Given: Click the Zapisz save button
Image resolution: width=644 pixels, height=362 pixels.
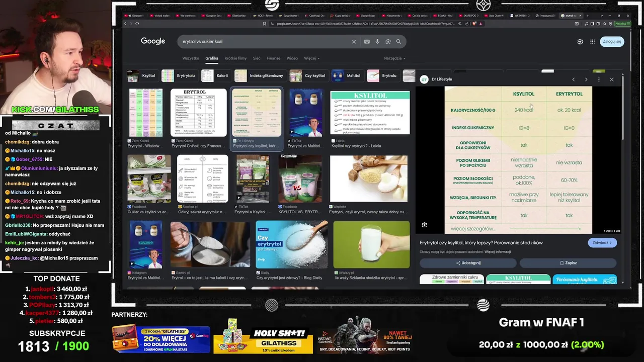Looking at the screenshot, I should (568, 263).
